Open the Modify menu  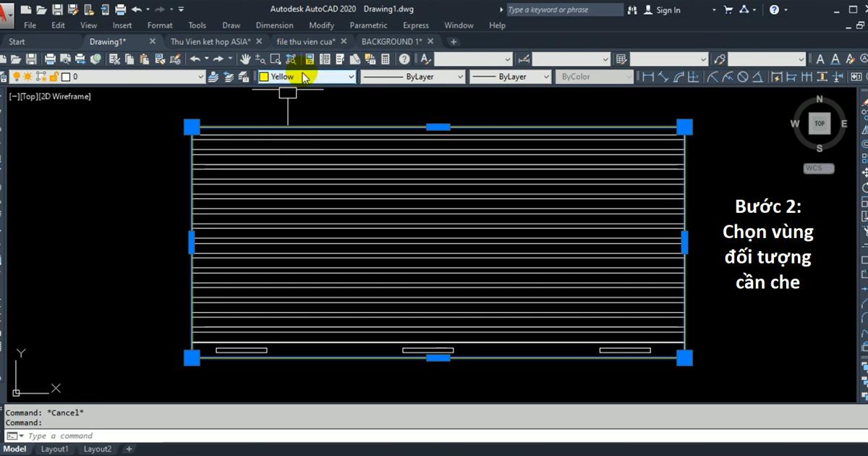coord(321,25)
